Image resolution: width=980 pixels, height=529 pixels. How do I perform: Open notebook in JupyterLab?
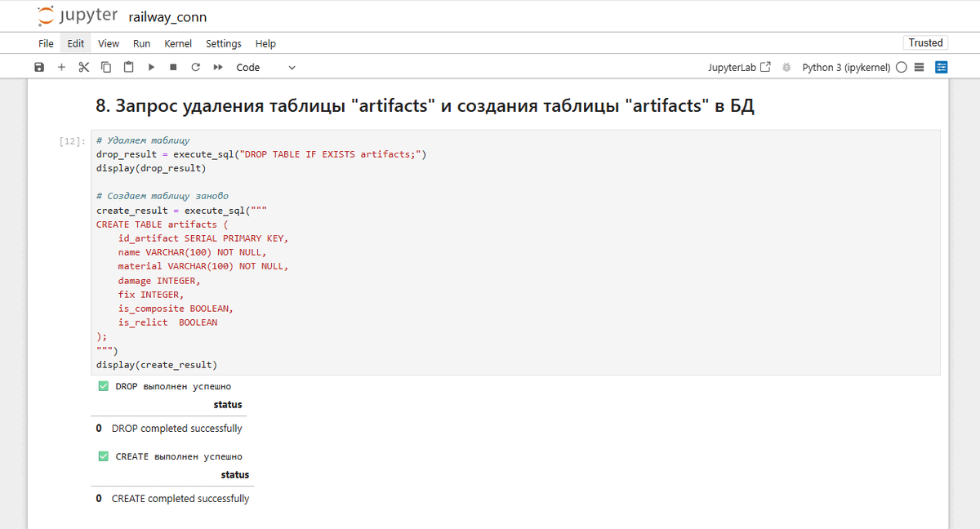(x=741, y=68)
